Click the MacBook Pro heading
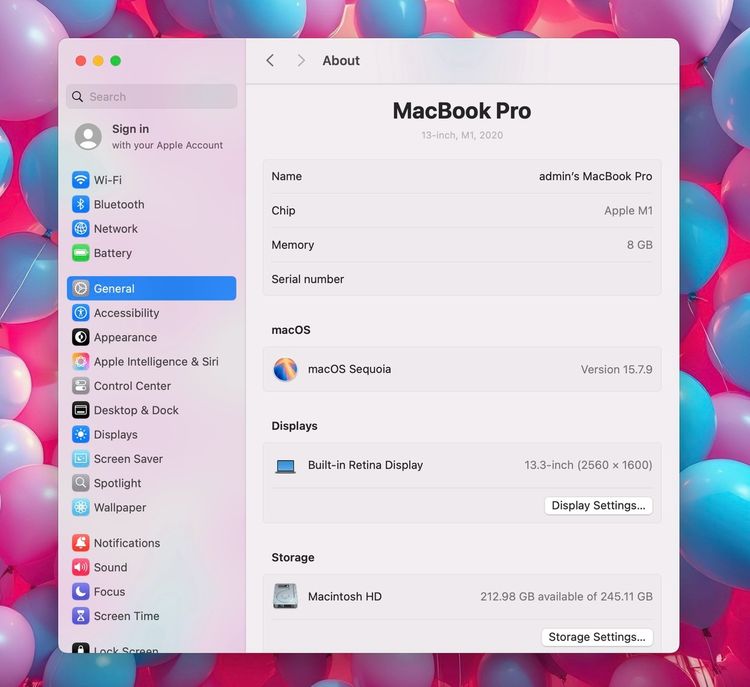 click(x=462, y=111)
